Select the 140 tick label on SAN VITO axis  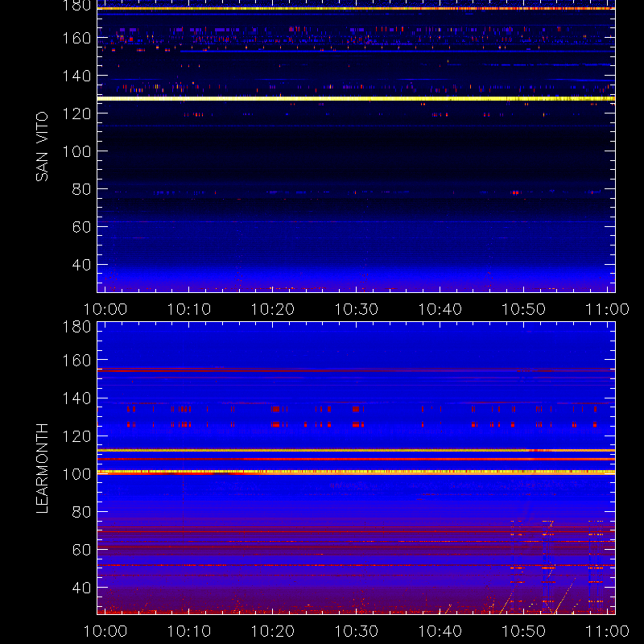76,76
